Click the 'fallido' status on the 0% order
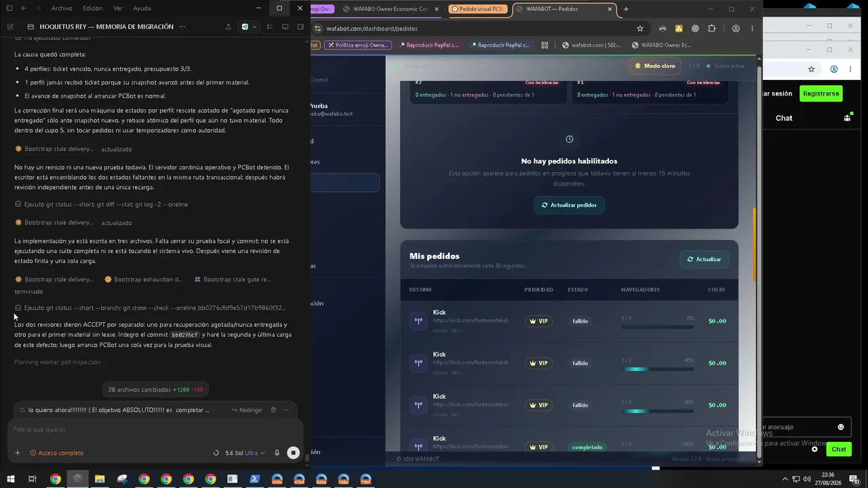The image size is (868, 488). click(580, 321)
